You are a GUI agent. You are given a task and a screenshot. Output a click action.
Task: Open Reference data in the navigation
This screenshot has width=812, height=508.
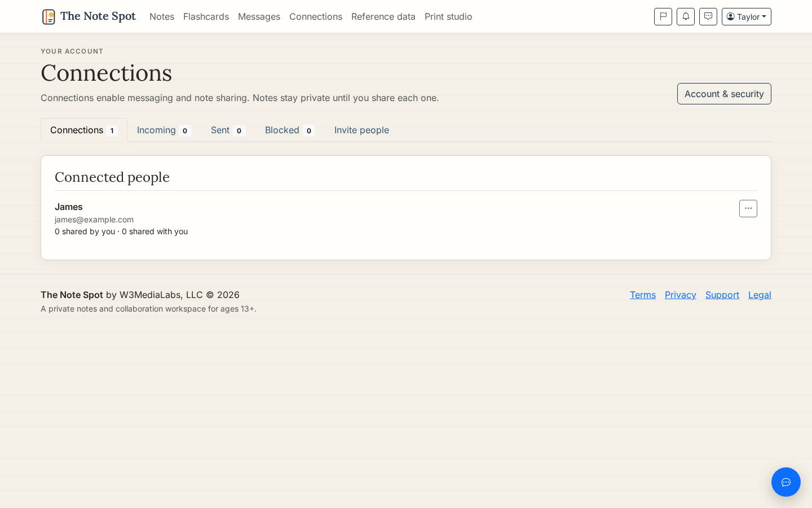pyautogui.click(x=383, y=16)
